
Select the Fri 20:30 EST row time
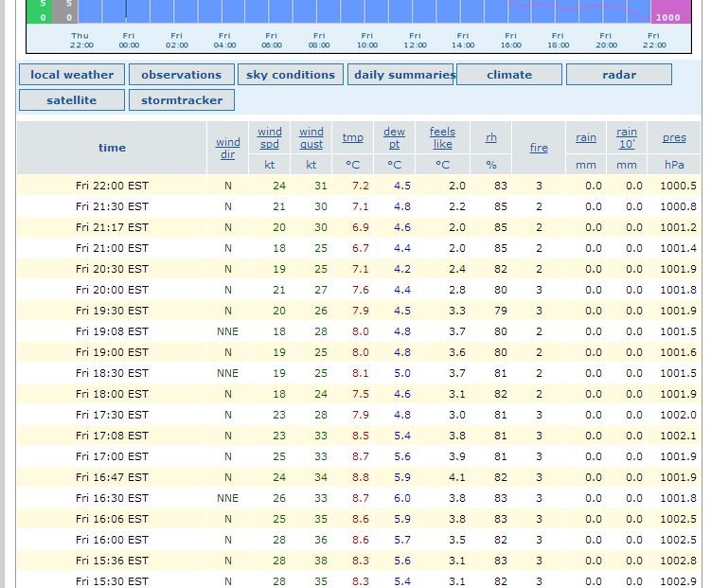point(112,269)
